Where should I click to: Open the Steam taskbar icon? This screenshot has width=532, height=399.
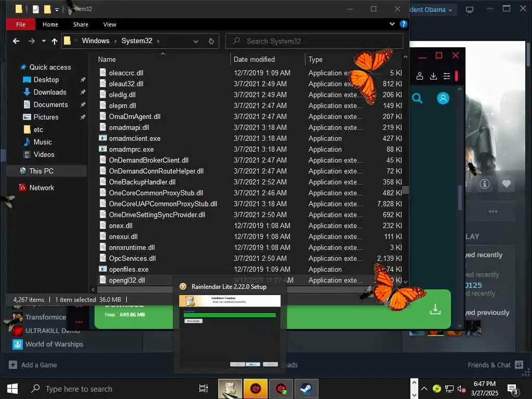[x=306, y=389]
